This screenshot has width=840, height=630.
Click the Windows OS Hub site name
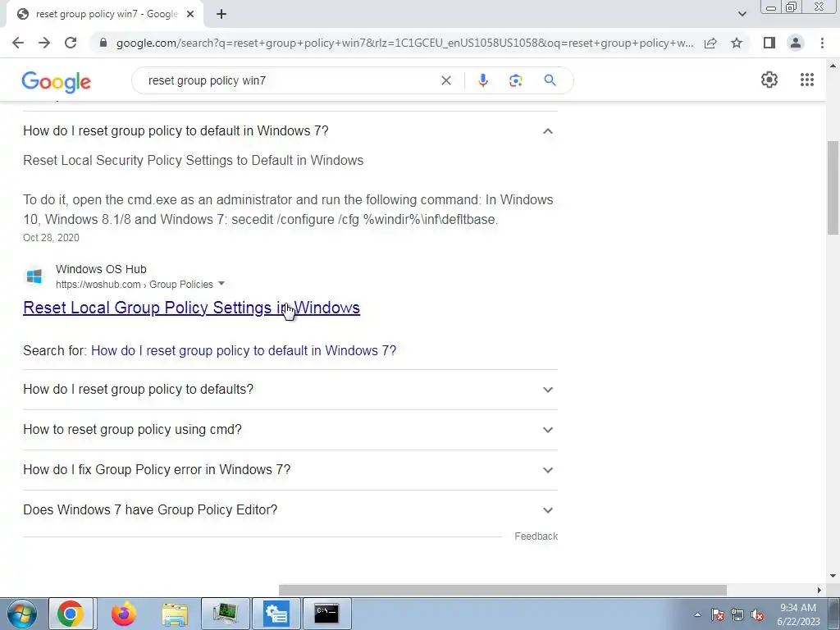point(101,269)
